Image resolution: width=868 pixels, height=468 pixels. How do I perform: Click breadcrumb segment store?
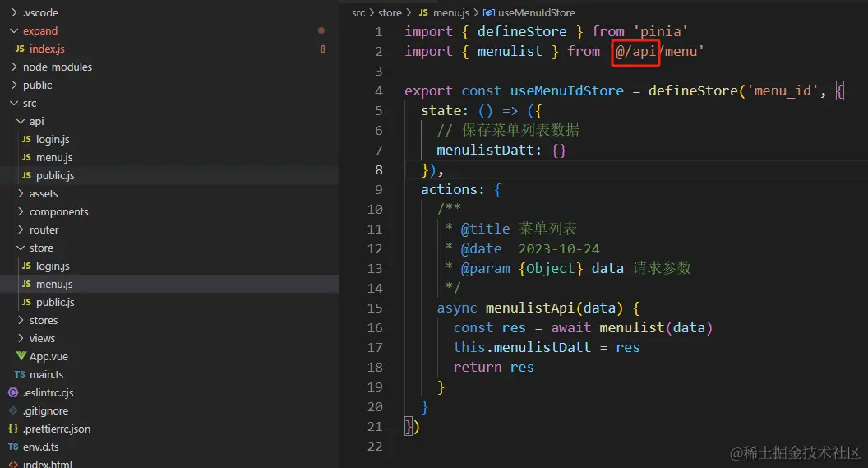[x=390, y=12]
